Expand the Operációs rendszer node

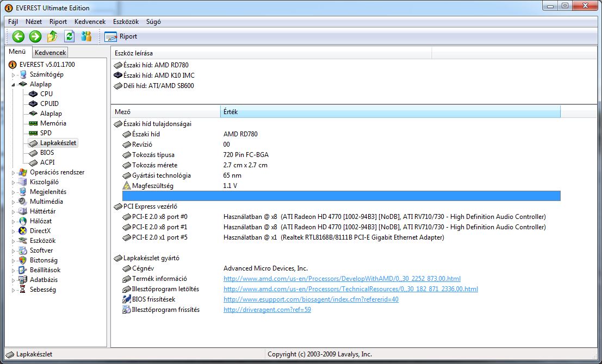click(x=14, y=173)
